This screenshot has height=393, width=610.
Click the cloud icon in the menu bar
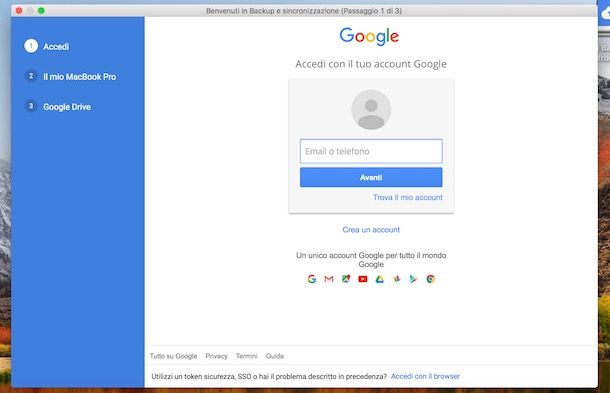[x=605, y=14]
